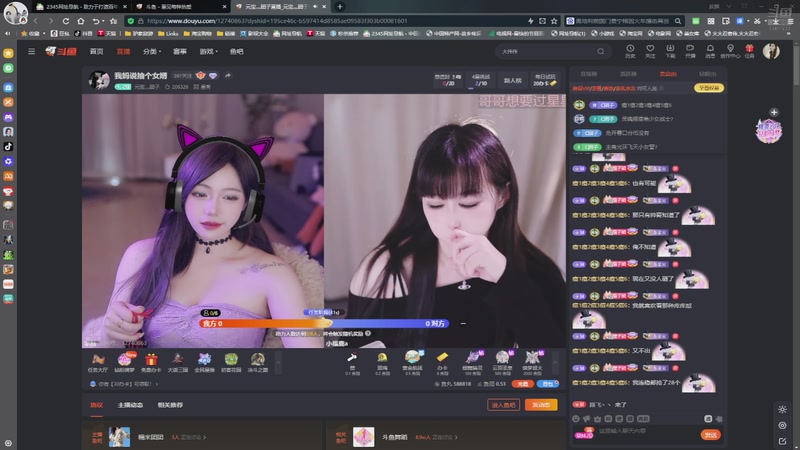This screenshot has height=450, width=800.
Task: Open the 初春花园 activity icon
Action: (231, 363)
